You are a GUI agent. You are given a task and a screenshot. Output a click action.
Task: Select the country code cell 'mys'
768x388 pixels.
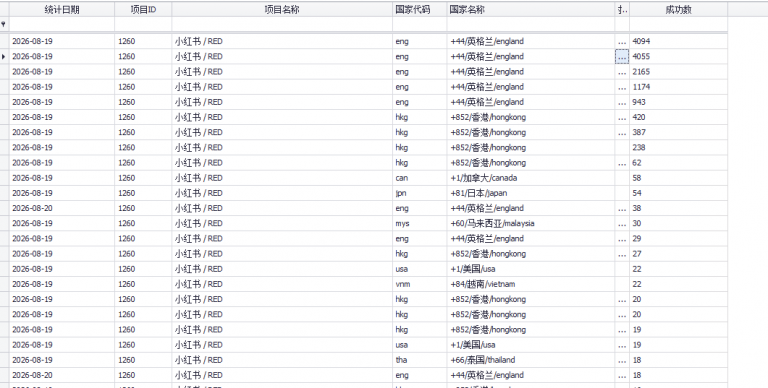[420, 224]
